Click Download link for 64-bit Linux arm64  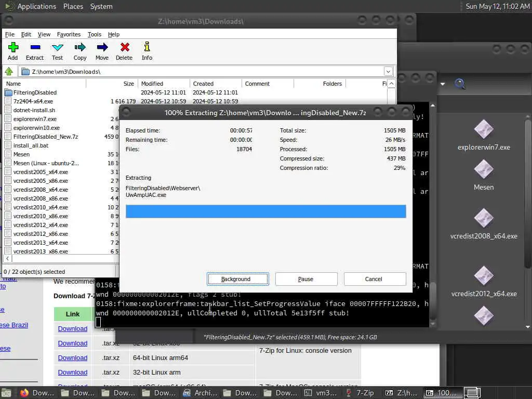pos(73,357)
